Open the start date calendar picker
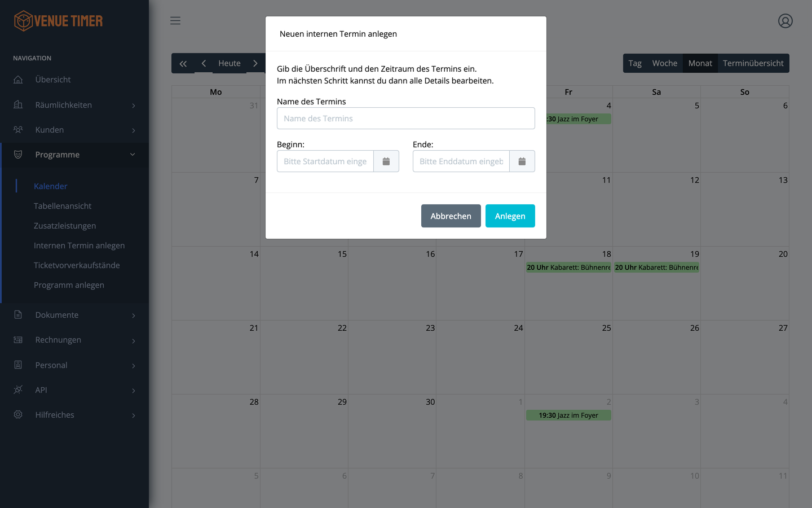Screen dimensions: 812x508 click(x=386, y=161)
